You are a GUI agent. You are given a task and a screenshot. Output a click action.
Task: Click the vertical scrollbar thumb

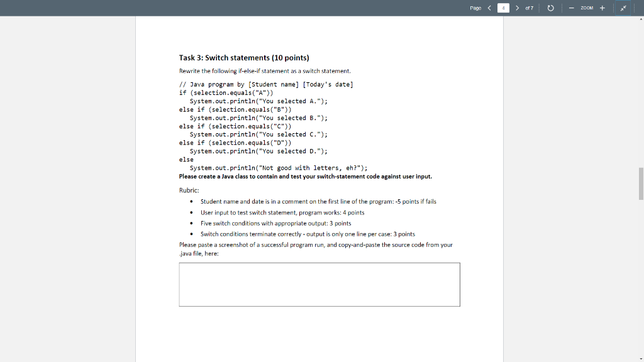640,182
